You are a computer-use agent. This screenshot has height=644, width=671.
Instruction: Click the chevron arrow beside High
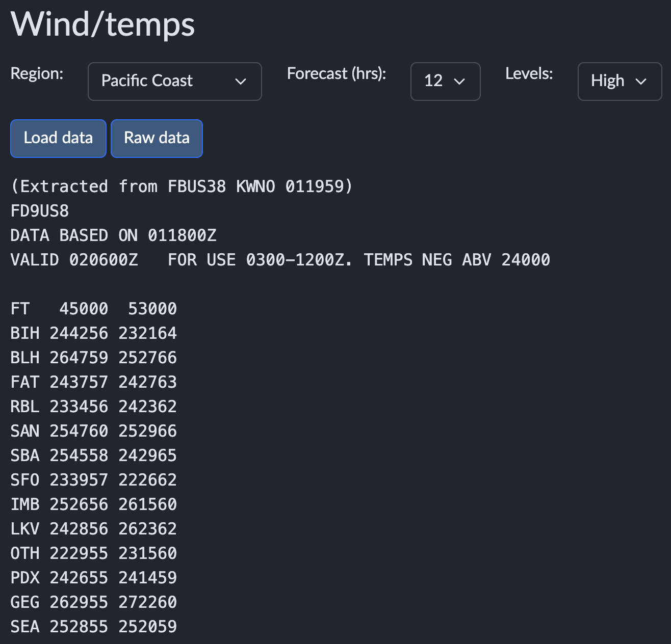coord(641,82)
